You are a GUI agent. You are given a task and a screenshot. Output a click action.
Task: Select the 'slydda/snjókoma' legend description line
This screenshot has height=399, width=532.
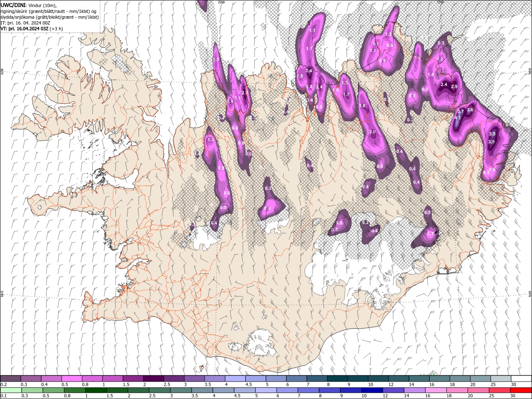[49, 17]
